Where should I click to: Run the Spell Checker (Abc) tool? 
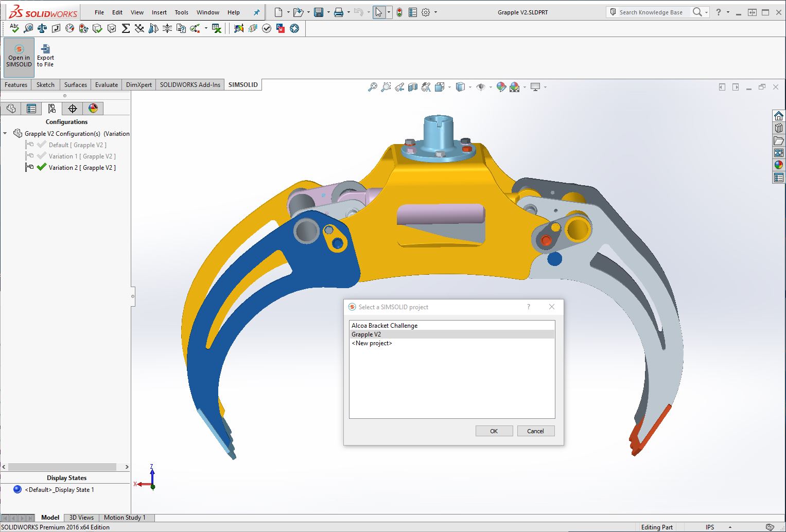(14, 28)
